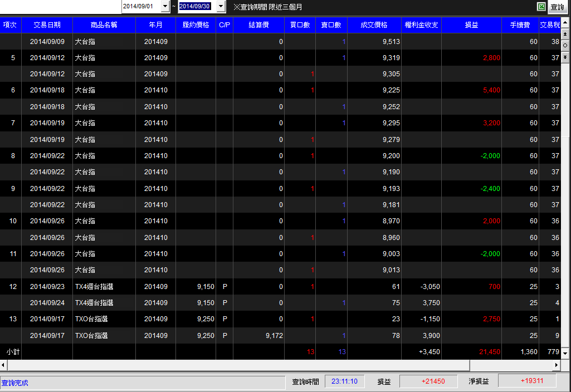The width and height of the screenshot is (571, 392).
Task: Open the start date 2014/09/01 dropdown
Action: tap(165, 7)
